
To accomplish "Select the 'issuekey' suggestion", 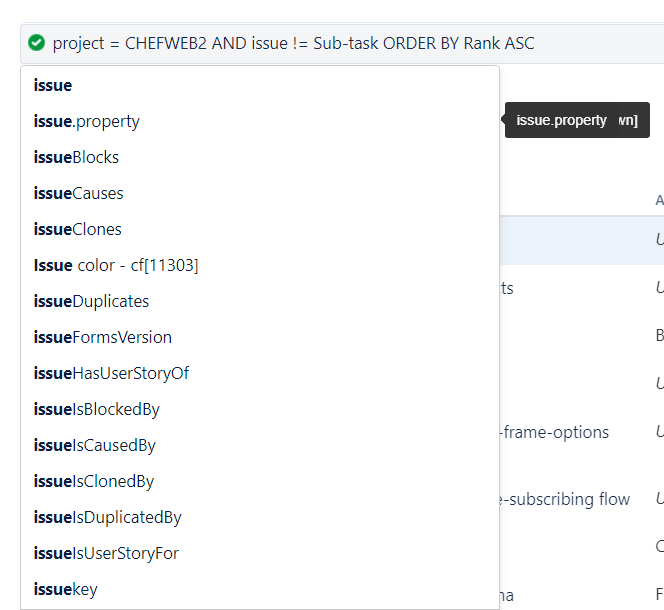I will pyautogui.click(x=260, y=589).
